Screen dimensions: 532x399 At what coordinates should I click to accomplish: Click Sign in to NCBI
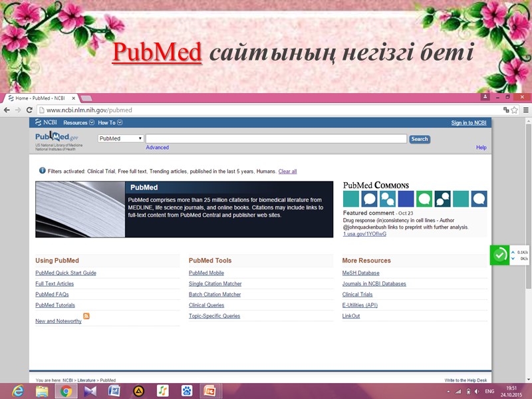coord(469,123)
